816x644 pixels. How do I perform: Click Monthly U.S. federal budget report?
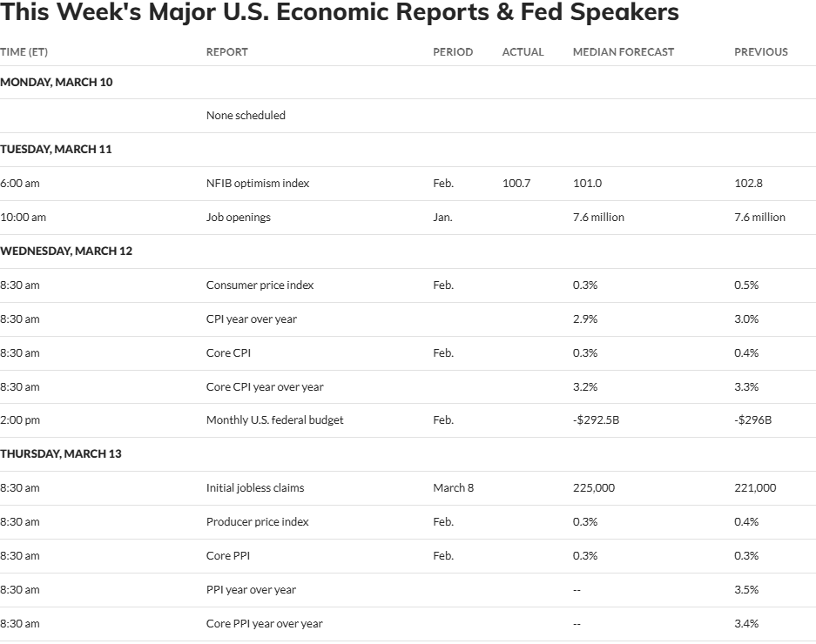pyautogui.click(x=275, y=419)
